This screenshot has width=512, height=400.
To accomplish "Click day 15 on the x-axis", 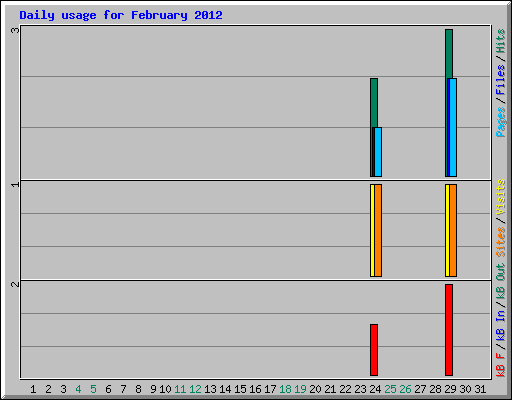I will tap(240, 389).
